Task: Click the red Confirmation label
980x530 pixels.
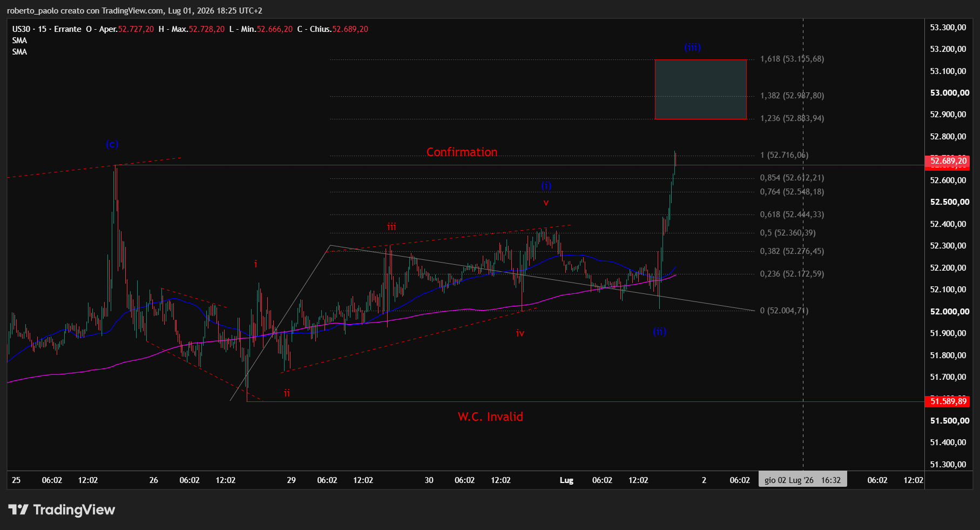Action: point(462,152)
